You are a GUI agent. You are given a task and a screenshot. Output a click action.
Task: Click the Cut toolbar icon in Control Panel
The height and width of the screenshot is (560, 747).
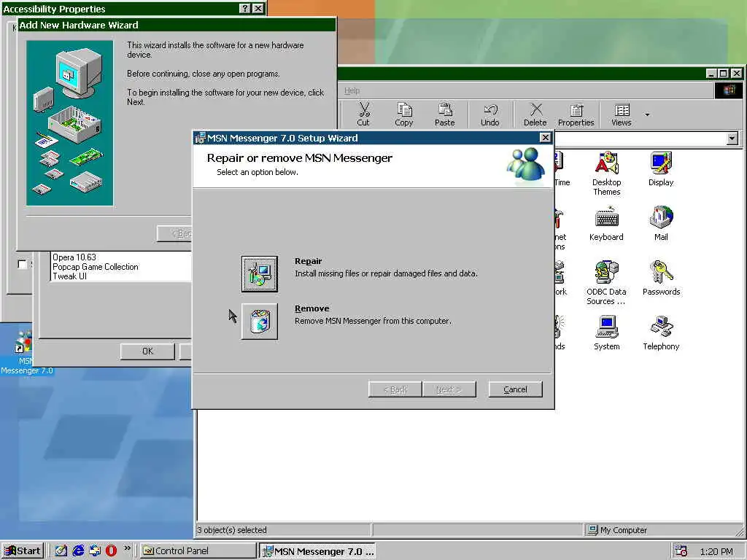363,114
